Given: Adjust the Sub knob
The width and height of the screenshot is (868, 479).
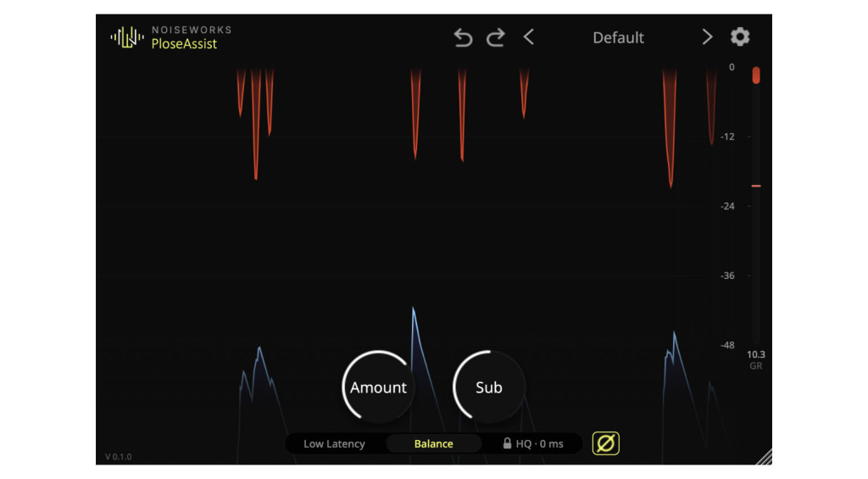Looking at the screenshot, I should [489, 387].
